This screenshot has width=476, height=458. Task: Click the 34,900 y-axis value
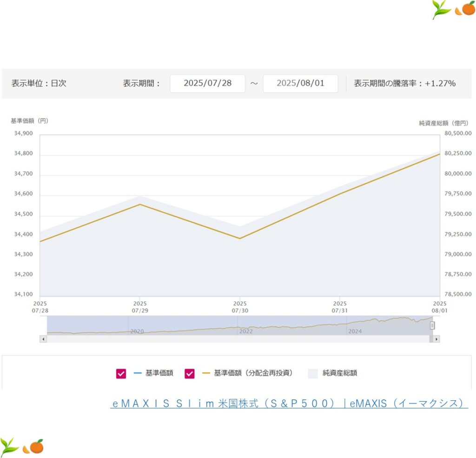23,133
